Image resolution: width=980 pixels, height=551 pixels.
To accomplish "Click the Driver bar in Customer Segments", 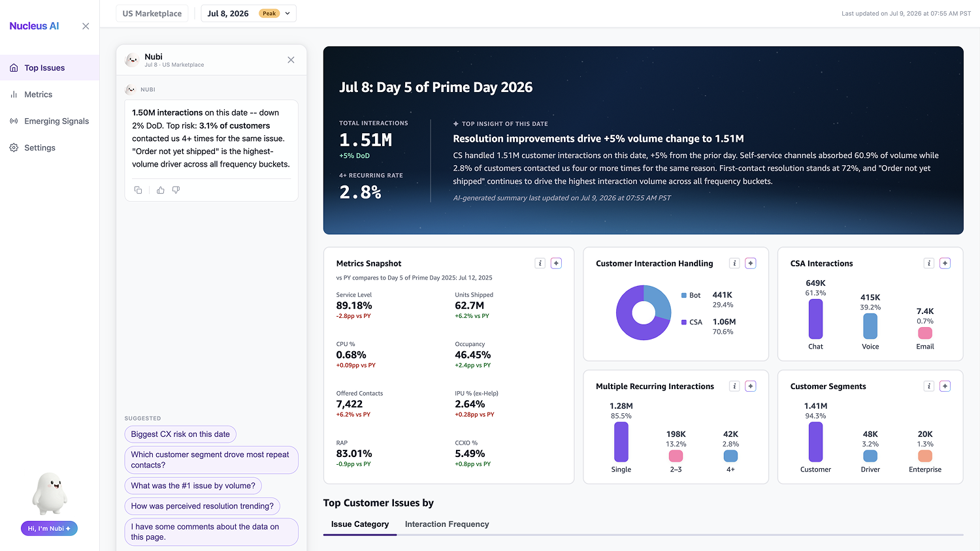I will pyautogui.click(x=870, y=456).
